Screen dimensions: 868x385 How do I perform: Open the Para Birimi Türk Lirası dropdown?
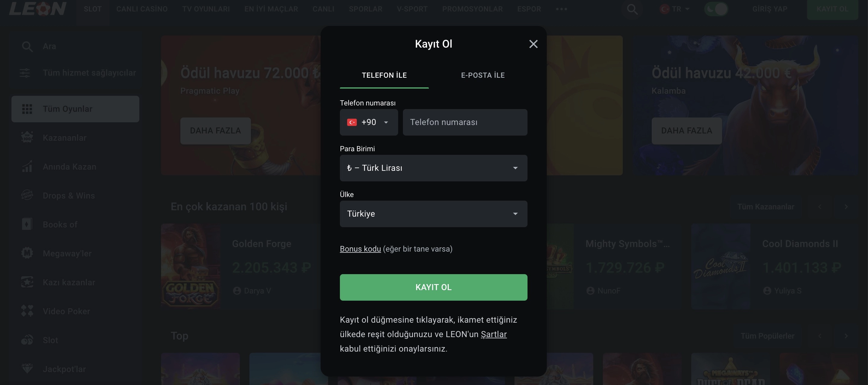click(x=433, y=168)
